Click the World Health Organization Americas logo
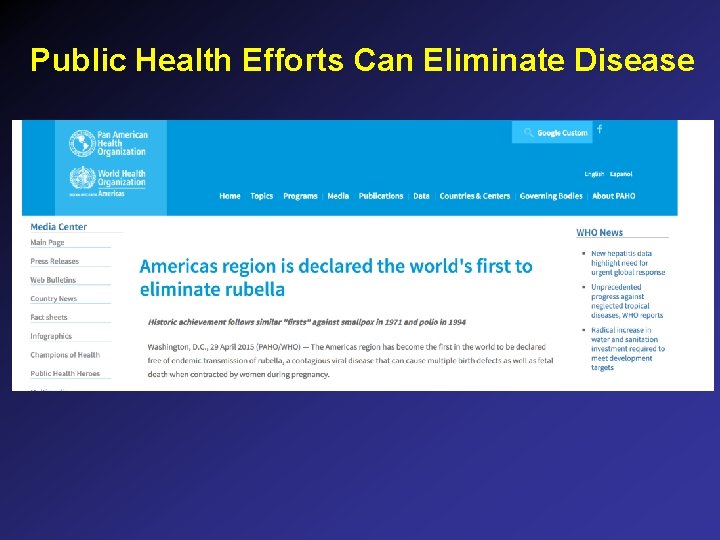 (108, 181)
